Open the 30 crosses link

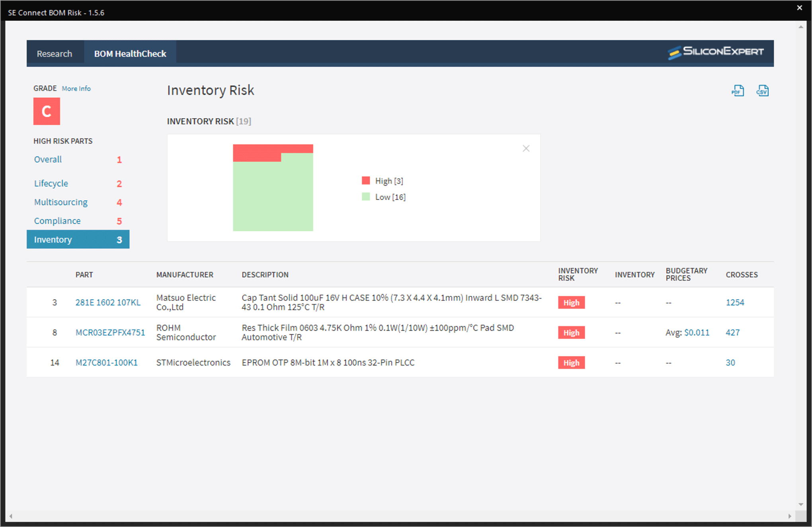pyautogui.click(x=730, y=362)
